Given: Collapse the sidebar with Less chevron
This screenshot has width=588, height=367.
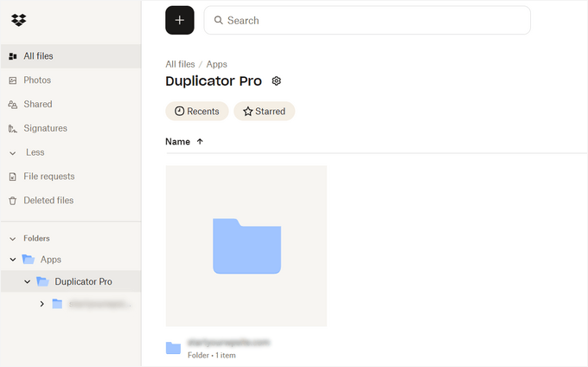Looking at the screenshot, I should pos(13,153).
